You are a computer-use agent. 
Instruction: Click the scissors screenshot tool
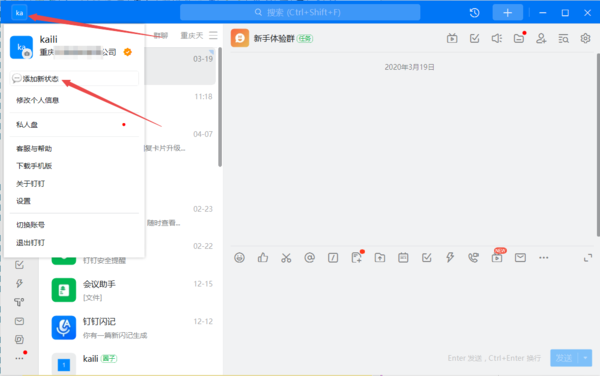(286, 258)
